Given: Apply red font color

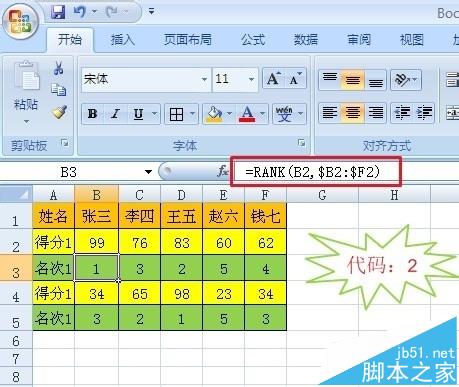Looking at the screenshot, I should 247,114.
